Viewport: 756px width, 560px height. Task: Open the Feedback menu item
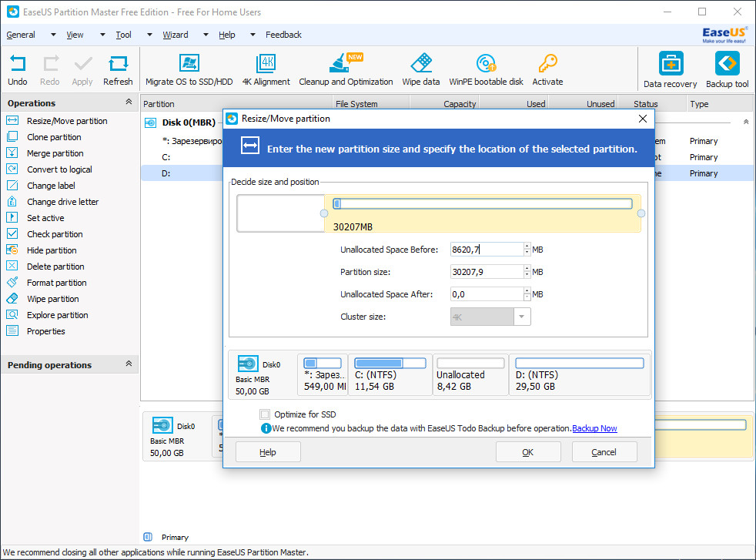283,35
